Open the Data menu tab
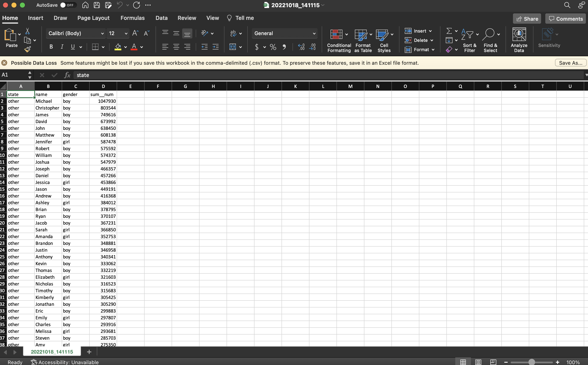This screenshot has width=588, height=365. 161,18
